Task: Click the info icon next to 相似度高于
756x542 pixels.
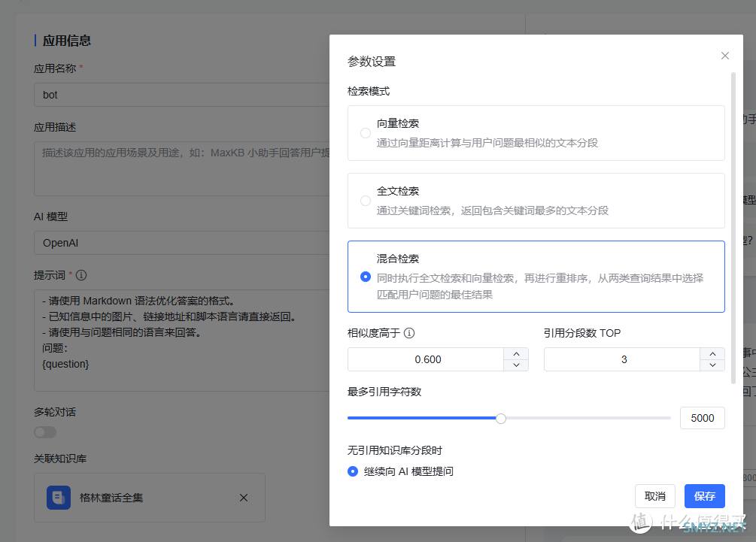Action: 409,333
